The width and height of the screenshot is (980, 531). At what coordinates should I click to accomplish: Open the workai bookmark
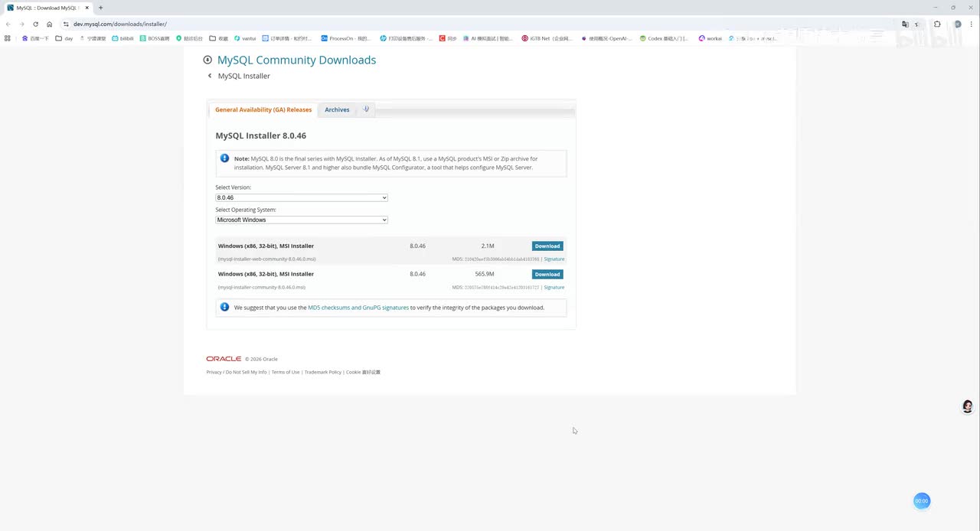710,38
